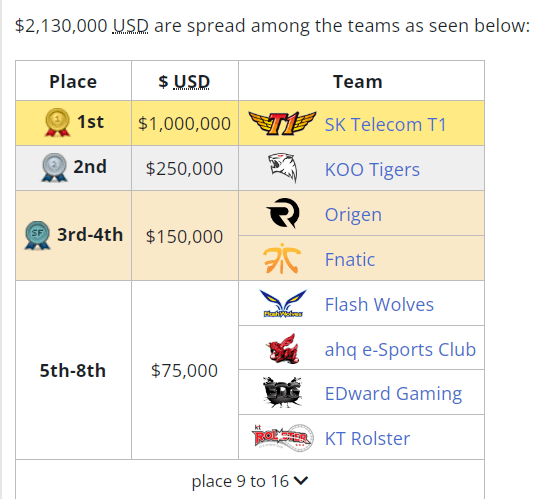Screen dimensions: 559x499
Task: Click the USD abbreviation in table header
Action: coord(191,82)
